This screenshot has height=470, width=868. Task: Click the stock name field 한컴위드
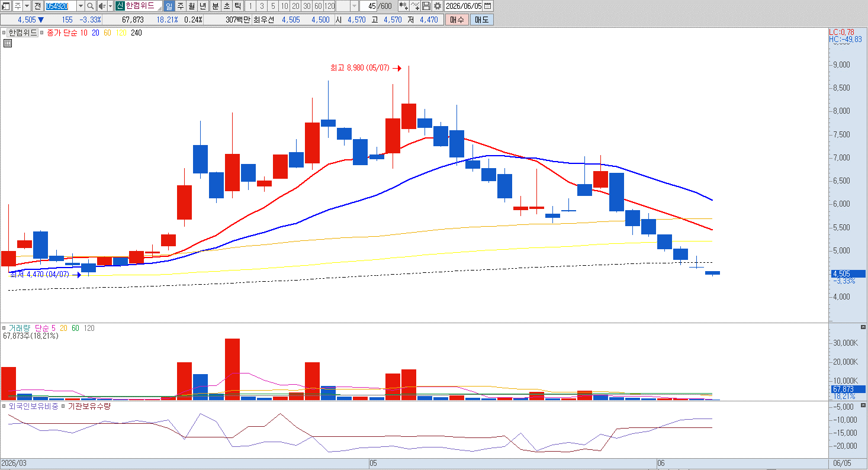point(142,6)
